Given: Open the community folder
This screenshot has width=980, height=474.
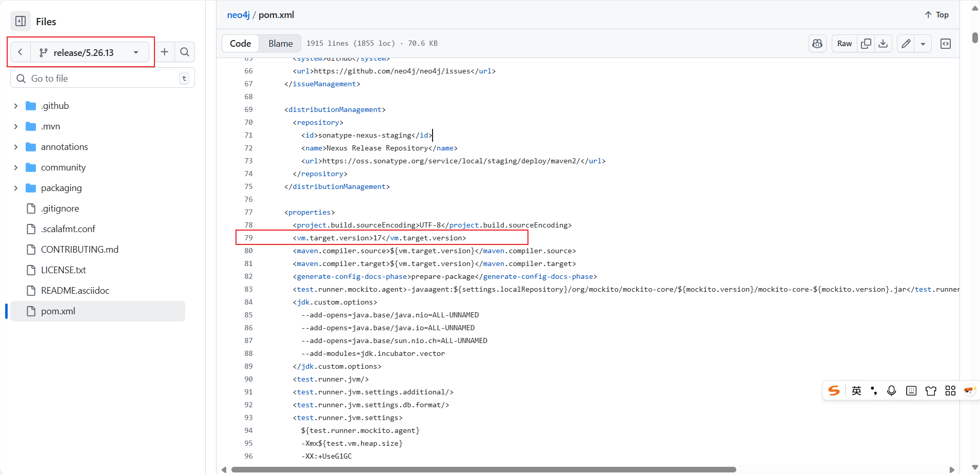Looking at the screenshot, I should click(63, 167).
